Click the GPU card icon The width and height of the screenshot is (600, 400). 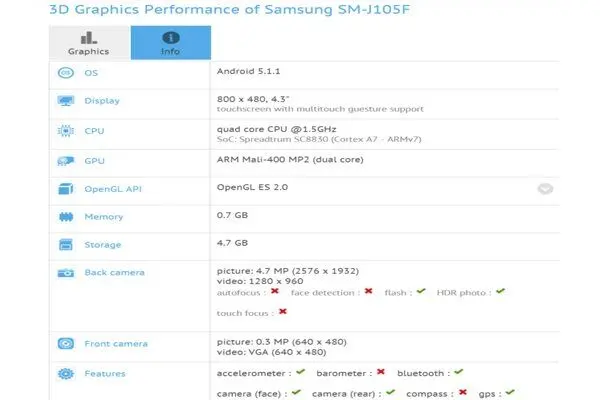[x=66, y=161]
